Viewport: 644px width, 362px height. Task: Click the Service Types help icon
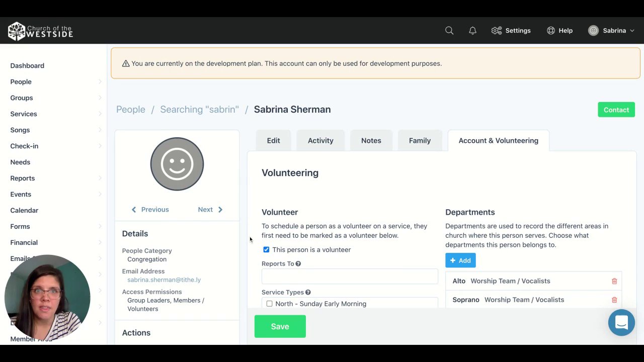pyautogui.click(x=308, y=292)
